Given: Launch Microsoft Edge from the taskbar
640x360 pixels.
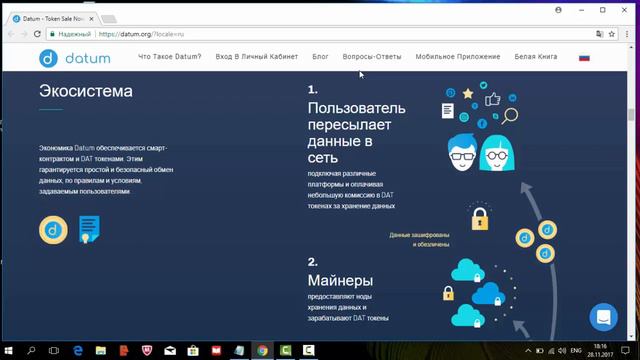Looking at the screenshot, I should click(x=78, y=351).
